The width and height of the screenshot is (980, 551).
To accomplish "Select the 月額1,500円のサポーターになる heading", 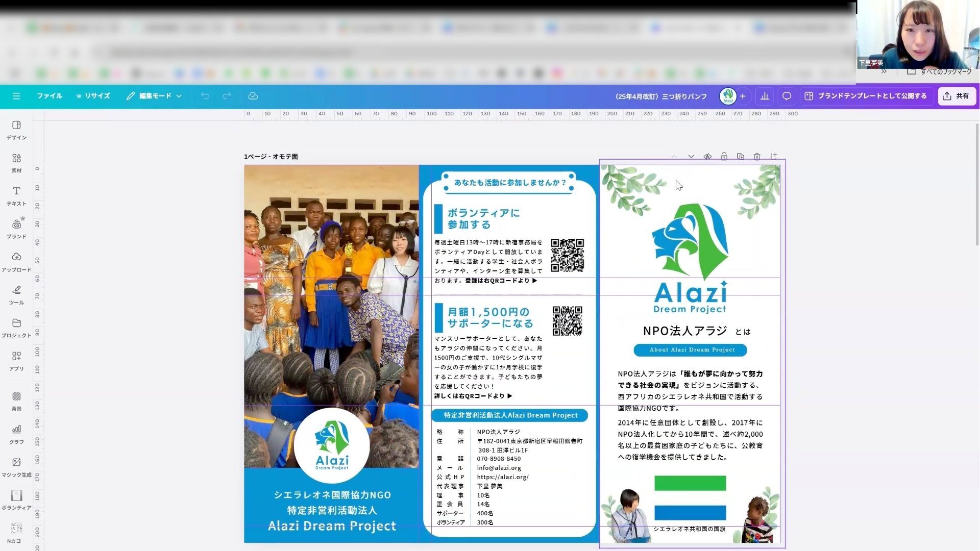I will 490,317.
